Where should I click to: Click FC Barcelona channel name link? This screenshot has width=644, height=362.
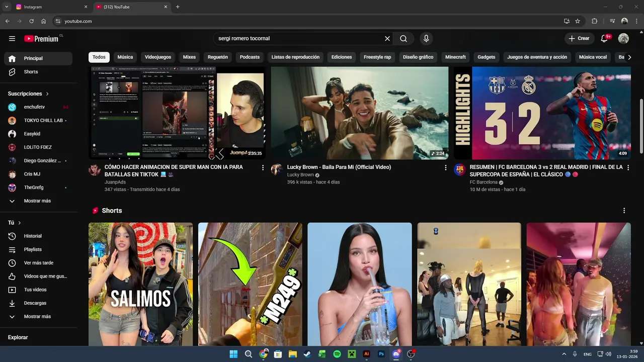click(484, 182)
